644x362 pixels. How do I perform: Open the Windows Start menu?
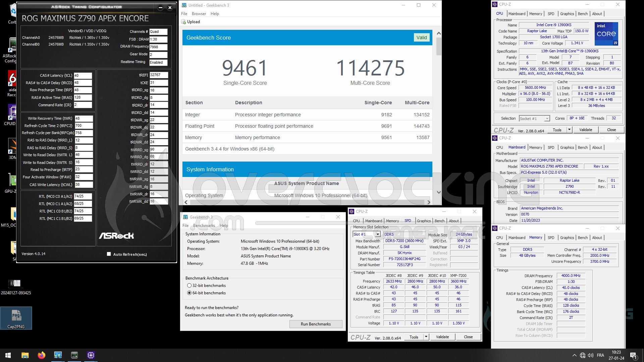pyautogui.click(x=8, y=355)
